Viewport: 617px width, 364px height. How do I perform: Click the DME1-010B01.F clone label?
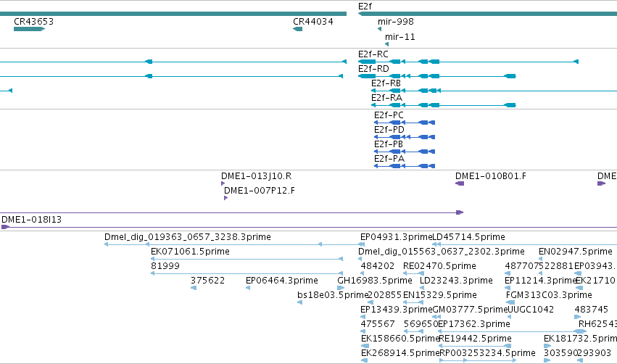[x=491, y=176]
